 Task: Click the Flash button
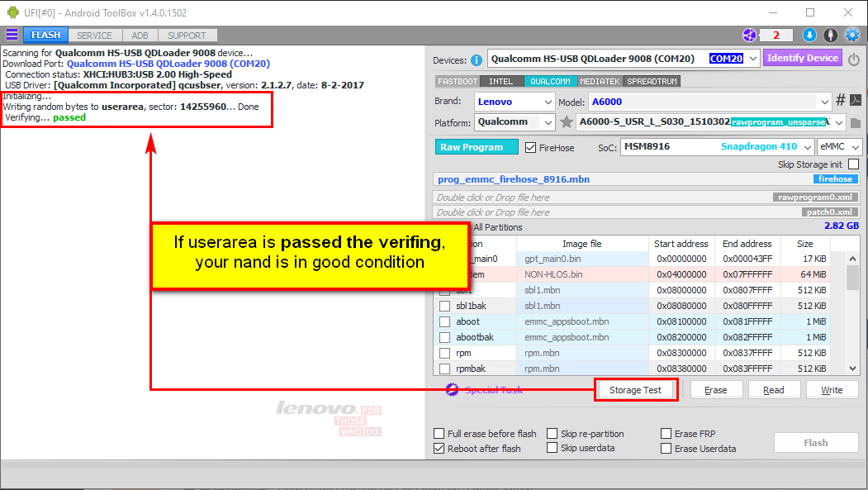[816, 442]
